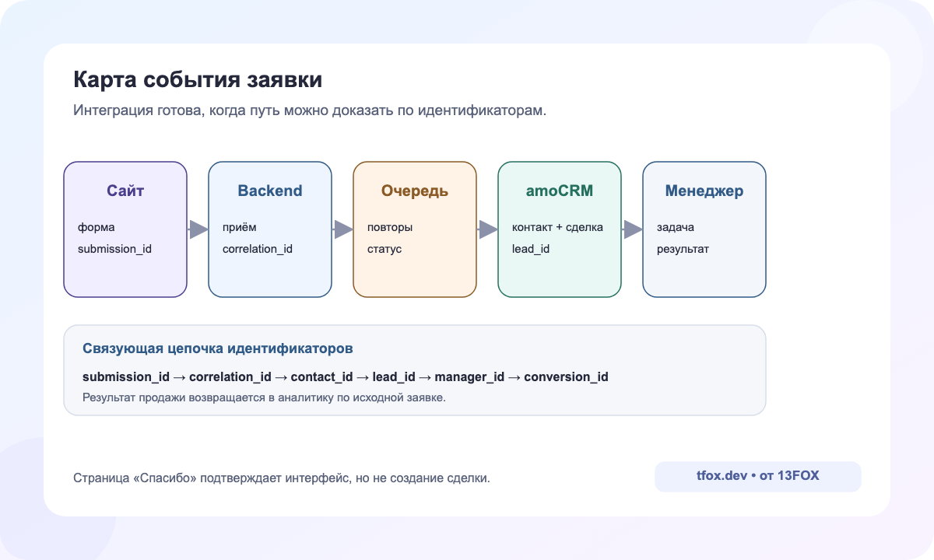The width and height of the screenshot is (934, 560).
Task: Click «submission_id» in the Сайт card
Action: tap(113, 249)
